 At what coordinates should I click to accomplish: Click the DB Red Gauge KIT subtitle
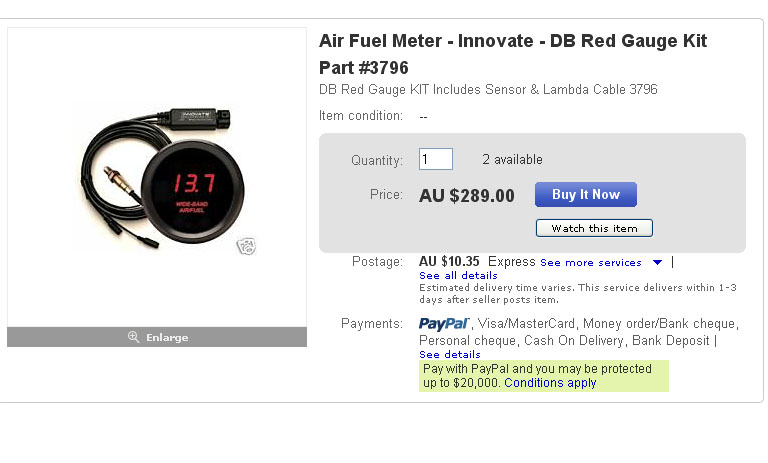(x=488, y=90)
